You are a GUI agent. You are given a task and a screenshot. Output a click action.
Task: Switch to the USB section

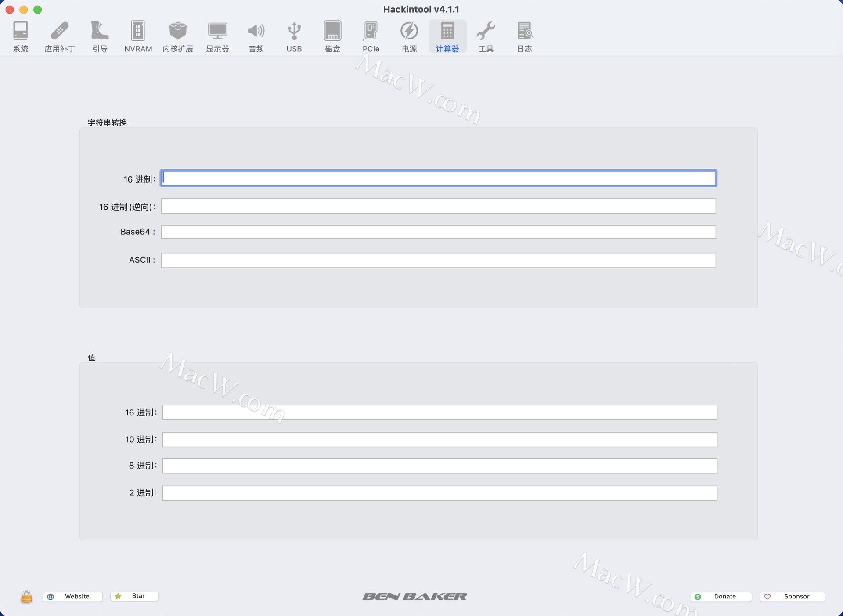pos(294,36)
